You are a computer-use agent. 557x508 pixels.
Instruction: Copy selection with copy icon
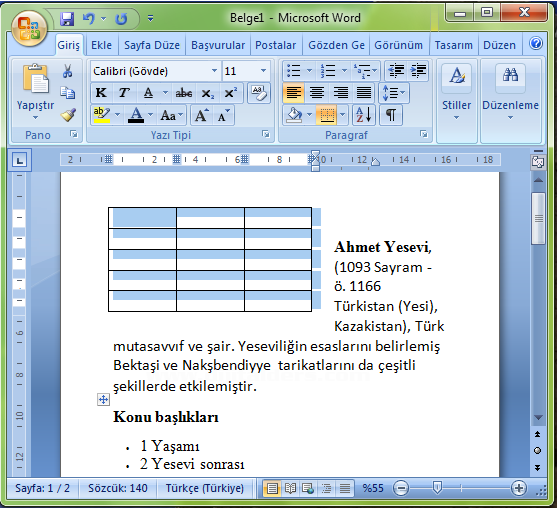67,92
